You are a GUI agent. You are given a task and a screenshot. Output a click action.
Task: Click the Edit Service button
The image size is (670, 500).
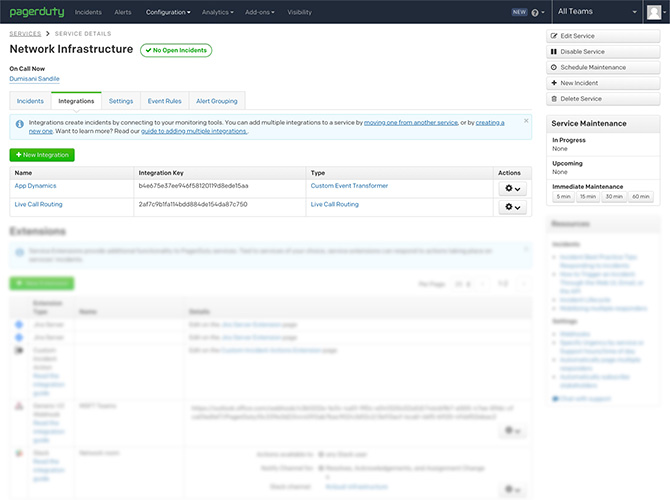click(x=603, y=36)
